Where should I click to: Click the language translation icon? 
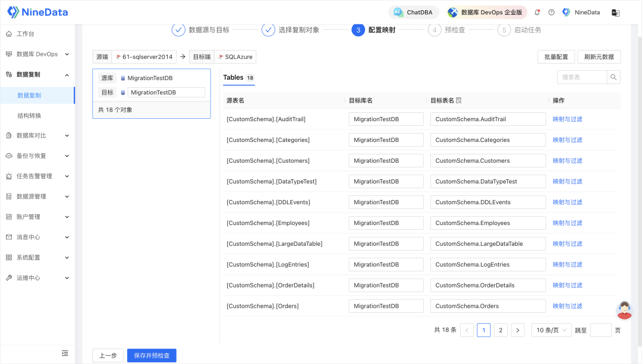[615, 12]
